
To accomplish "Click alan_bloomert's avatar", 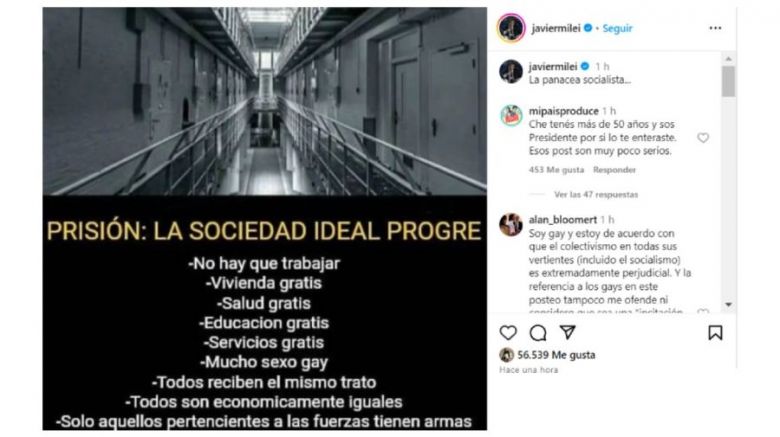I will click(511, 224).
